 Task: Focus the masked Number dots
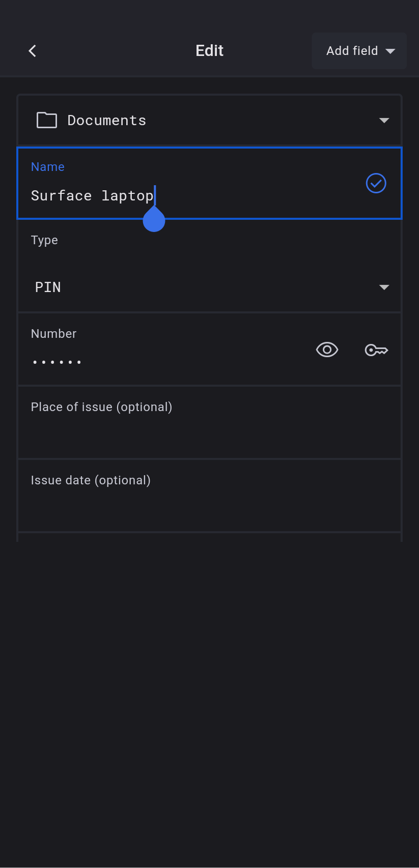point(57,362)
